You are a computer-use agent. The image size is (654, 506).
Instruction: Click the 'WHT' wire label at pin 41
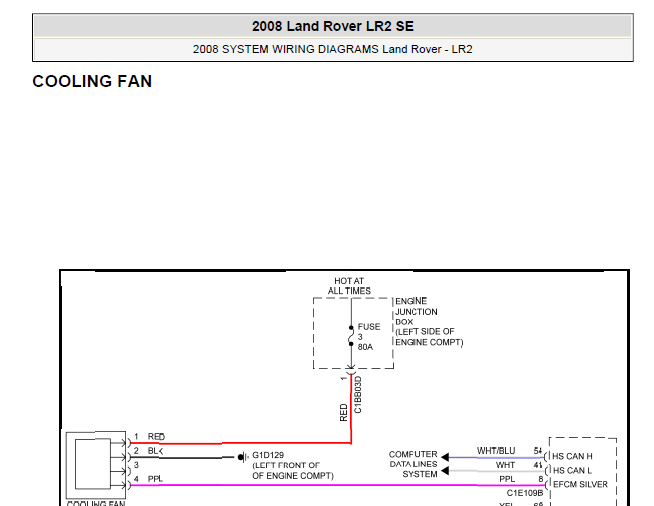506,465
